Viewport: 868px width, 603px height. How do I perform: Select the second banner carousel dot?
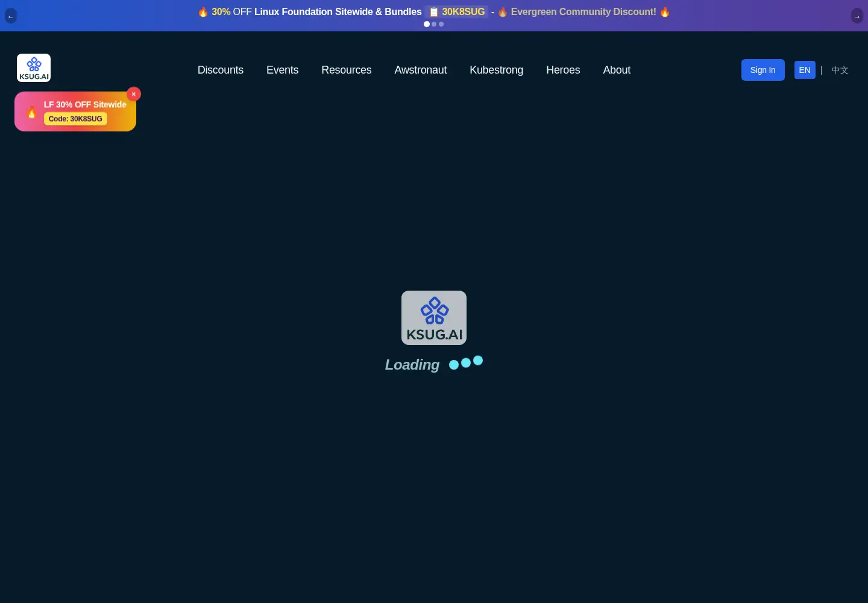tap(434, 24)
